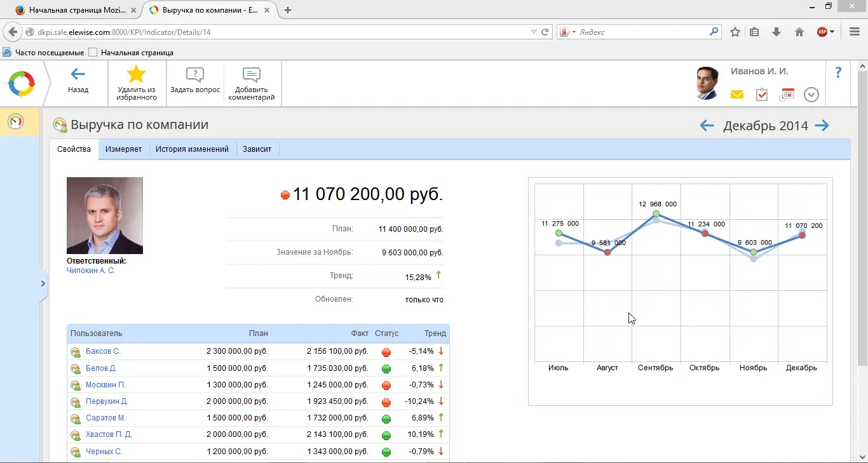Expand the collapsed left sidebar chevron

pos(43,284)
